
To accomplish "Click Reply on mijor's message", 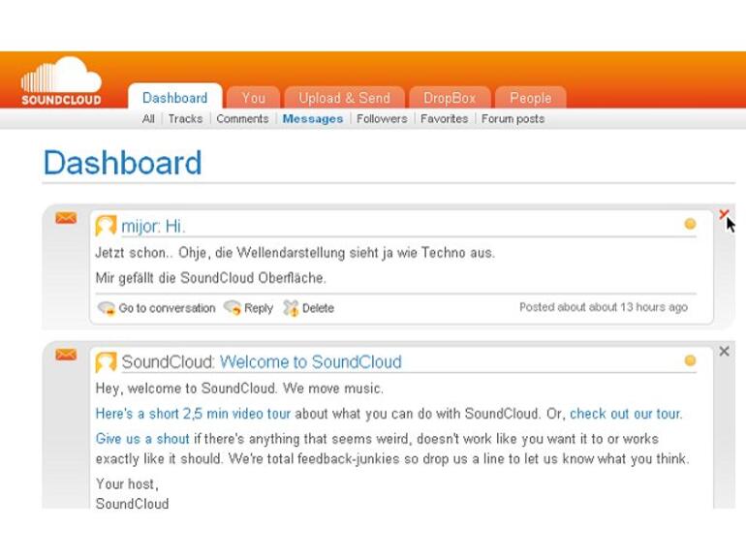I will 258,308.
